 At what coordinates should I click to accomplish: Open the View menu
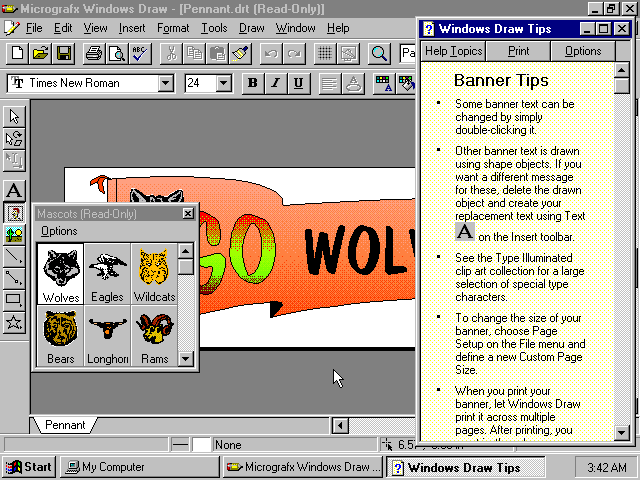tap(95, 28)
